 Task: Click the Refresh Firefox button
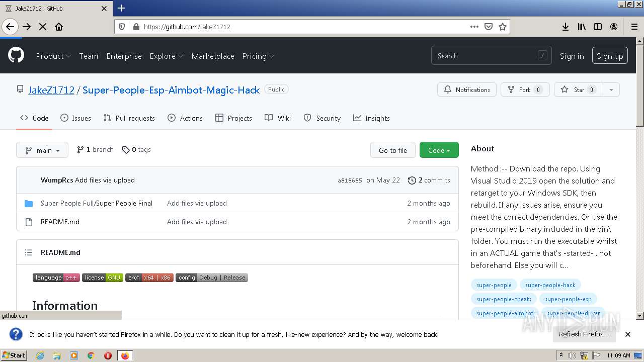(x=584, y=334)
